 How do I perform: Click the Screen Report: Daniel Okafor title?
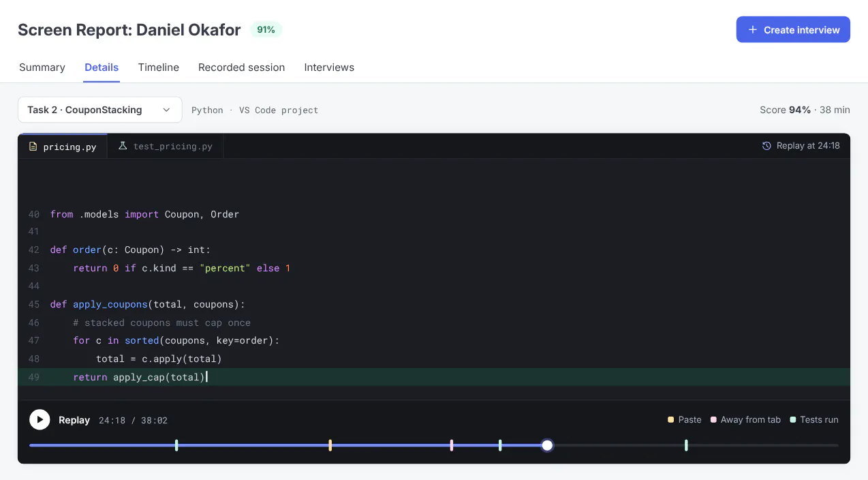[129, 30]
